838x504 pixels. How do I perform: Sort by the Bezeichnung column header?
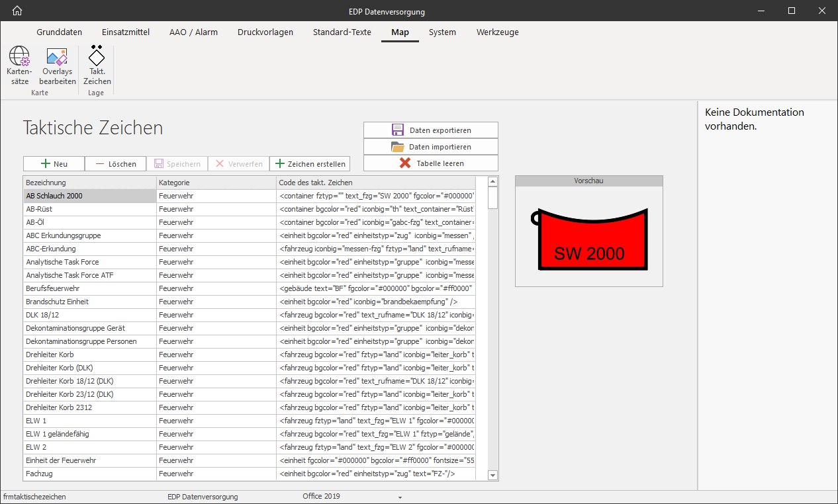point(89,183)
